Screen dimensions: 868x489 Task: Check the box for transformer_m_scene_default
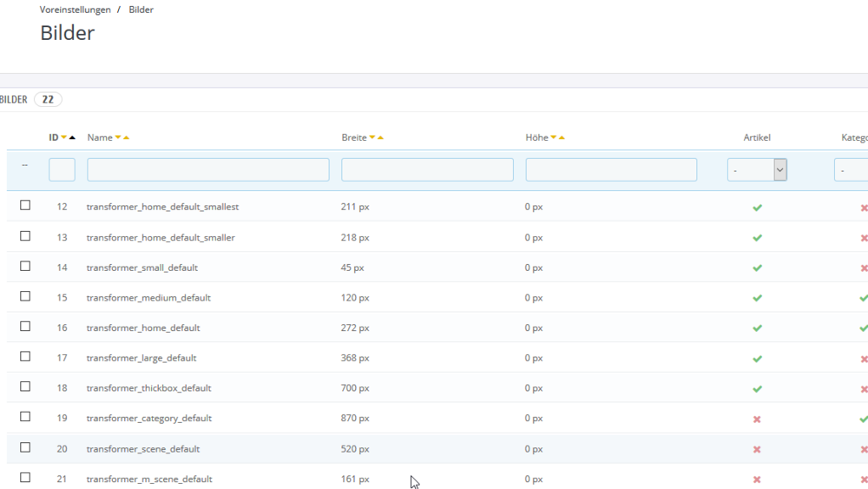(x=25, y=478)
